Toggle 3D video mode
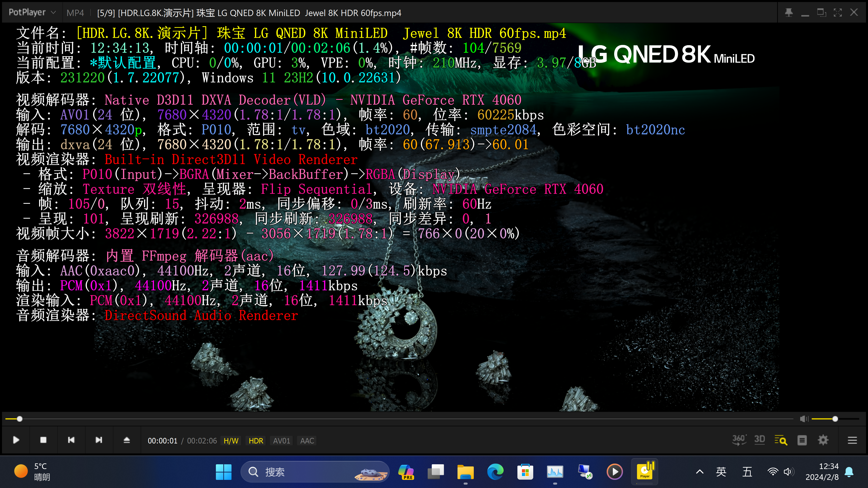 pyautogui.click(x=759, y=440)
